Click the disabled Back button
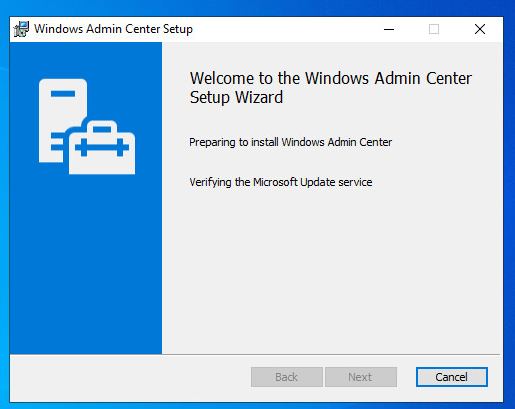Viewport: 515px width, 409px height. (287, 377)
